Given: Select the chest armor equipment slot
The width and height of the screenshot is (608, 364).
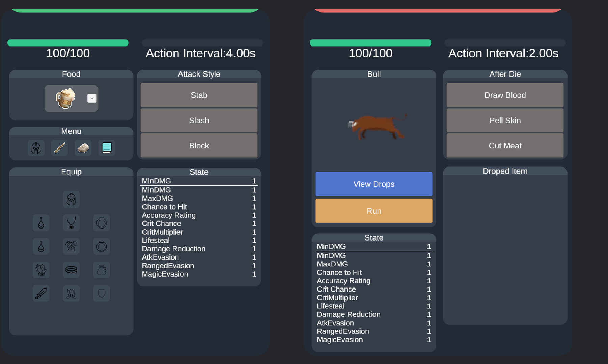Looking at the screenshot, I should 71,246.
